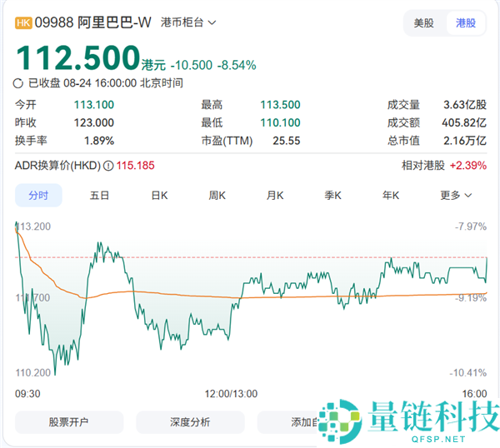Click the 最高 high price 113.500
The width and height of the screenshot is (500, 448).
280,105
